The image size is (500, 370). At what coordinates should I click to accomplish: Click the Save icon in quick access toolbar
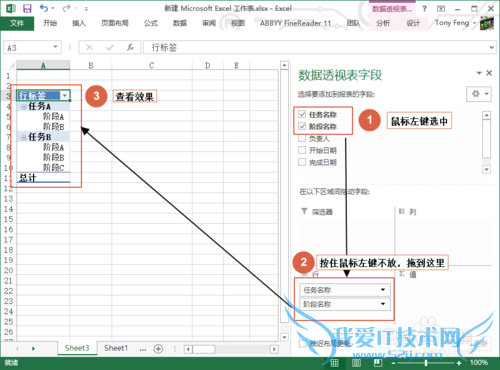[x=27, y=8]
